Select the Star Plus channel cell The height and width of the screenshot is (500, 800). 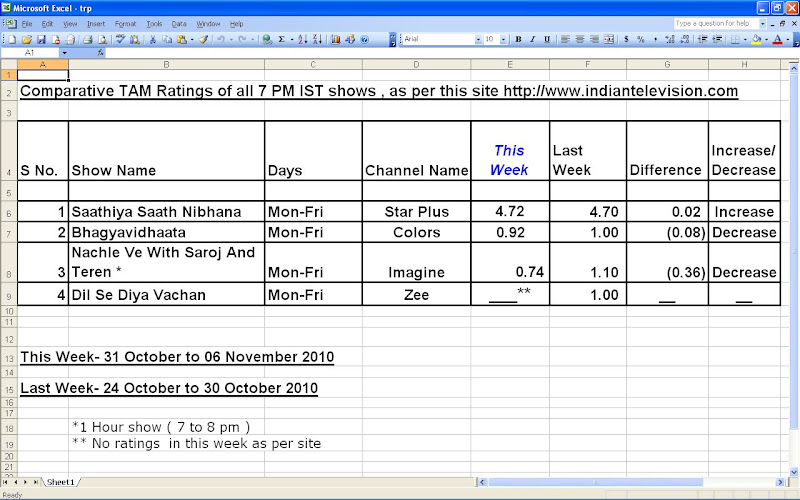coord(416,212)
